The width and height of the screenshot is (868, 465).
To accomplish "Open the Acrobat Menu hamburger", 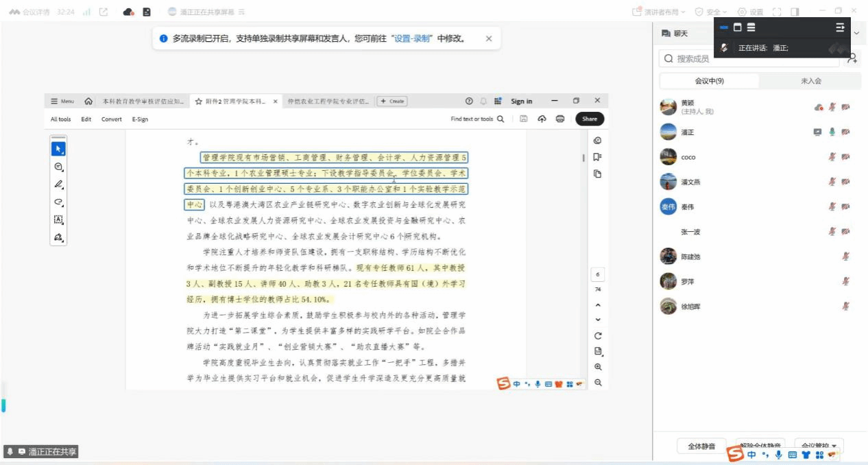I will click(x=62, y=102).
